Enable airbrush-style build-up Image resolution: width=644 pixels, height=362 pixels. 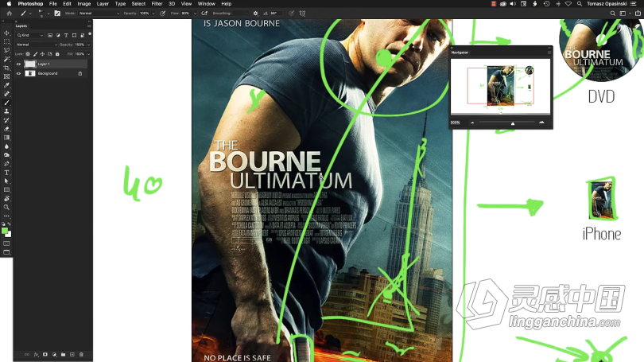(204, 14)
